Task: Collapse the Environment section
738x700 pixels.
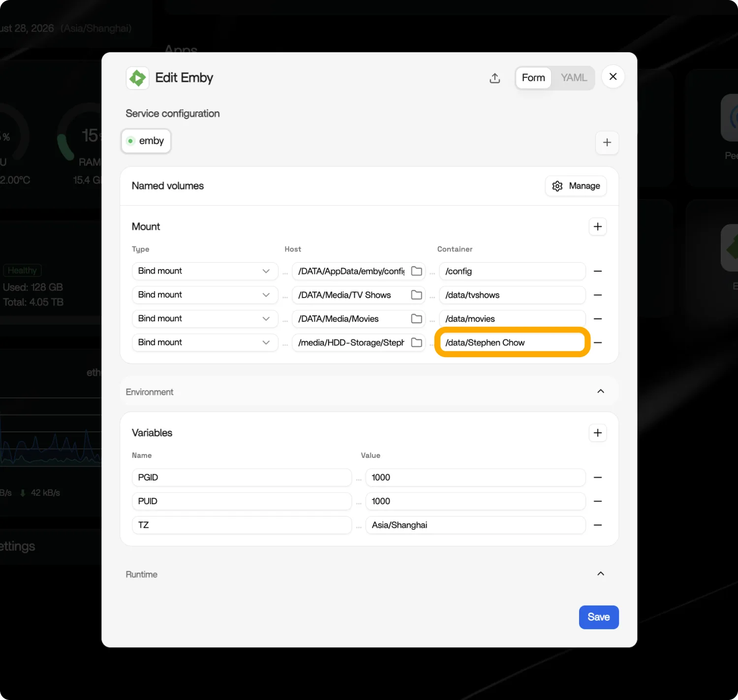Action: [601, 392]
